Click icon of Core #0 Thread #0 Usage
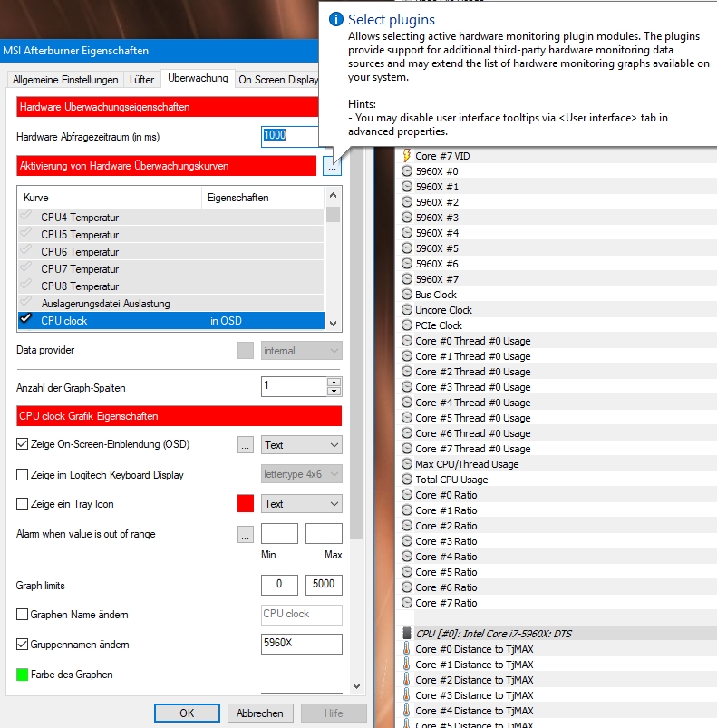This screenshot has width=717, height=728. [406, 340]
